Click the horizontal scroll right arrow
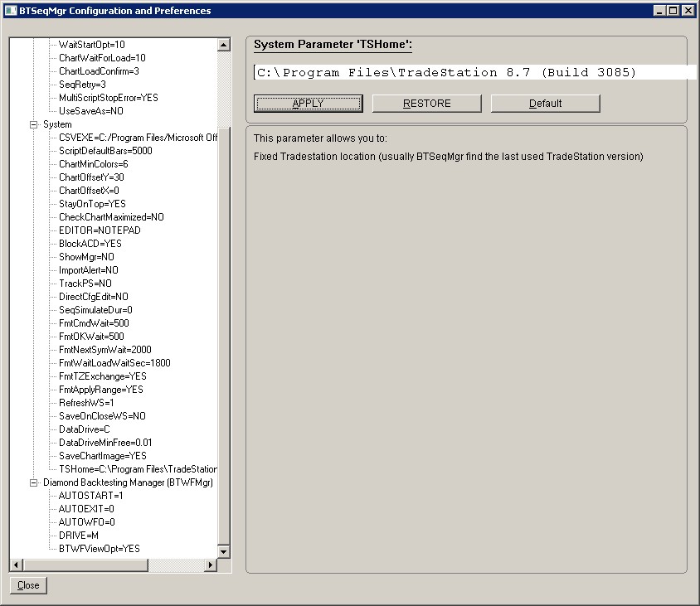This screenshot has width=700, height=606. pyautogui.click(x=211, y=565)
